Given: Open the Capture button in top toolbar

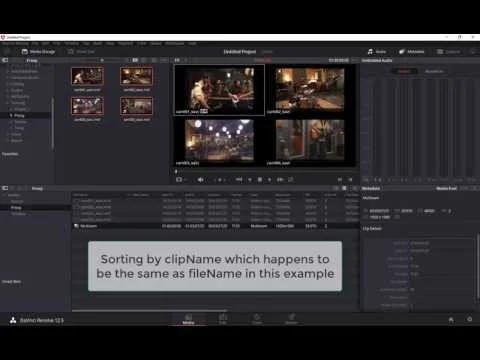Looking at the screenshot, I should point(449,52).
